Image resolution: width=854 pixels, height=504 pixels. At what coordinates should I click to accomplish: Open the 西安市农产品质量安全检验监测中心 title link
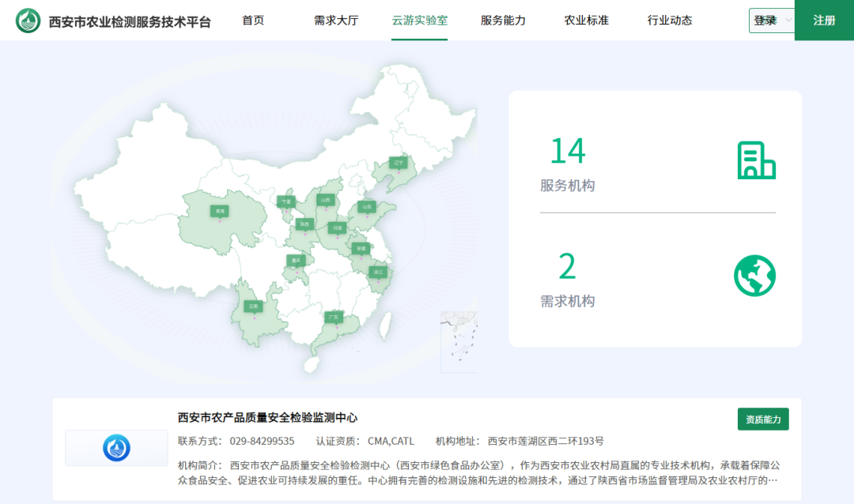click(267, 417)
